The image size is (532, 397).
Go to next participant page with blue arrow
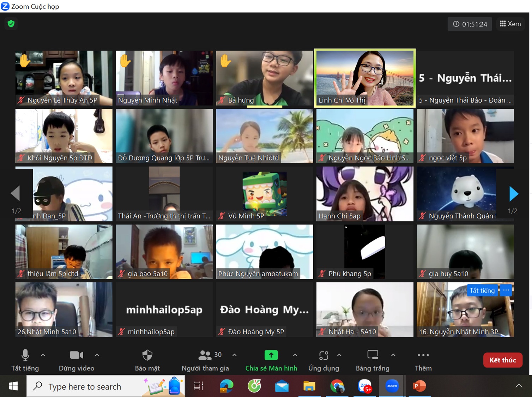tap(514, 194)
